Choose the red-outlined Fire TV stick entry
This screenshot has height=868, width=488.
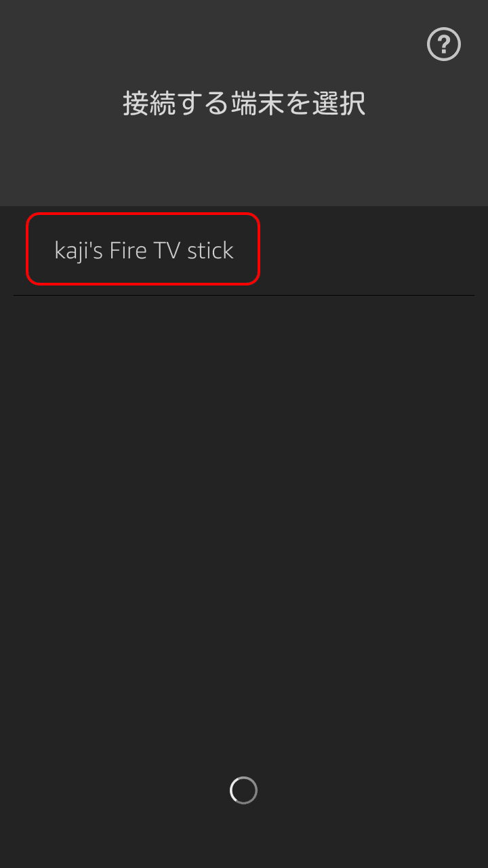click(x=143, y=249)
